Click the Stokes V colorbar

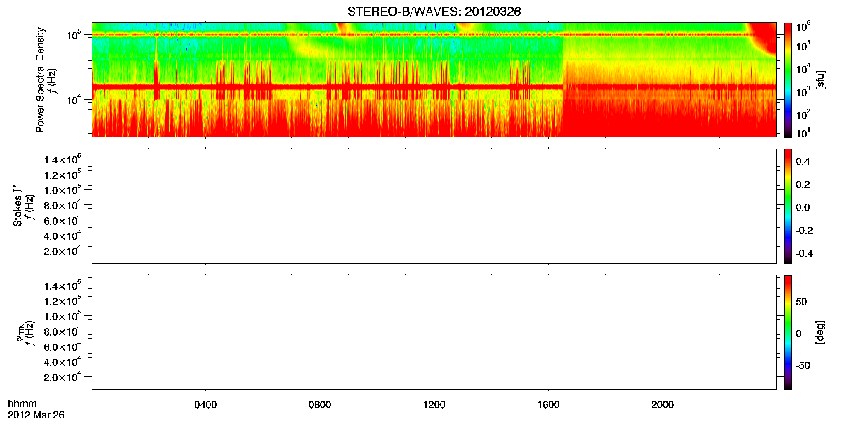[x=788, y=206]
